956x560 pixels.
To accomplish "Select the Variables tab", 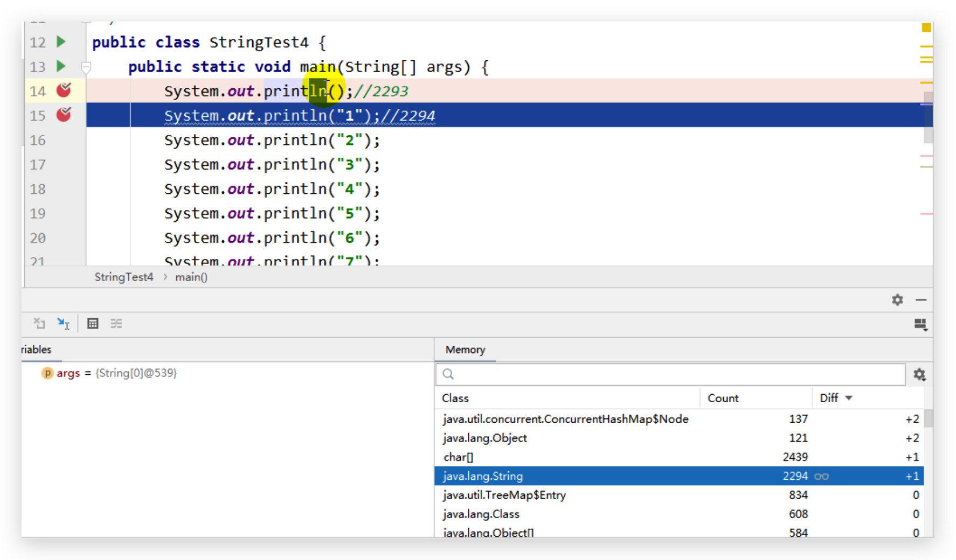I will point(37,350).
